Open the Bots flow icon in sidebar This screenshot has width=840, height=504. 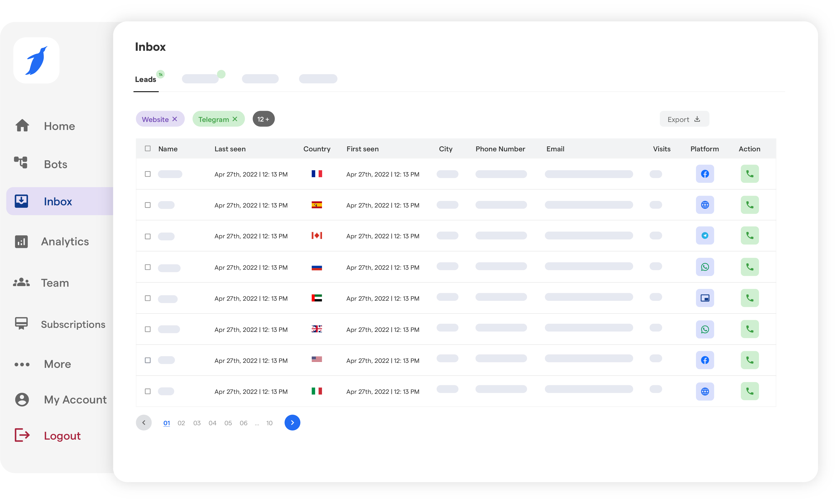click(x=21, y=163)
